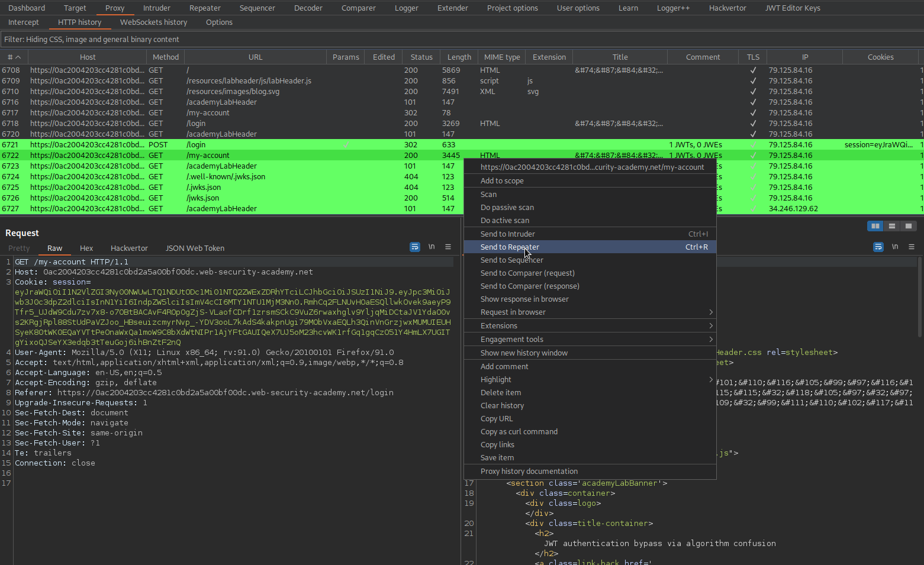
Task: Select Clear history
Action: click(590, 406)
